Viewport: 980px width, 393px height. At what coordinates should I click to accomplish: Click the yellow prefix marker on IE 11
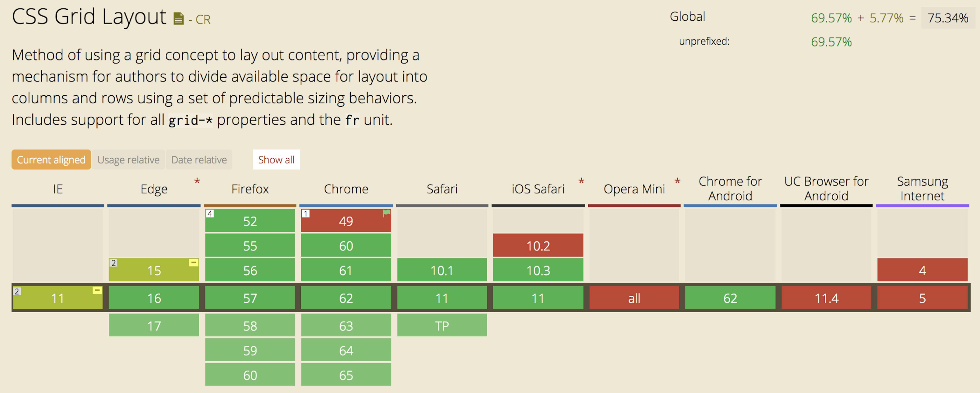97,291
